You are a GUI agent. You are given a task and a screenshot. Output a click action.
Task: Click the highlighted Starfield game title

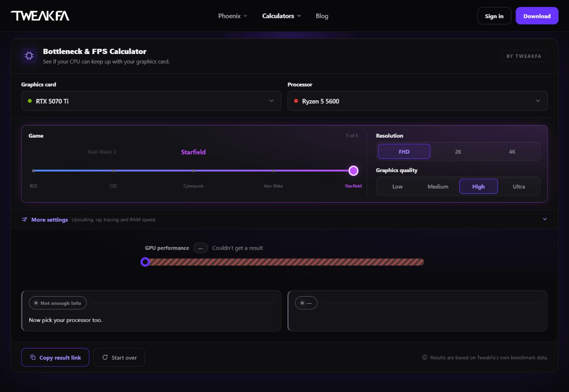[193, 152]
